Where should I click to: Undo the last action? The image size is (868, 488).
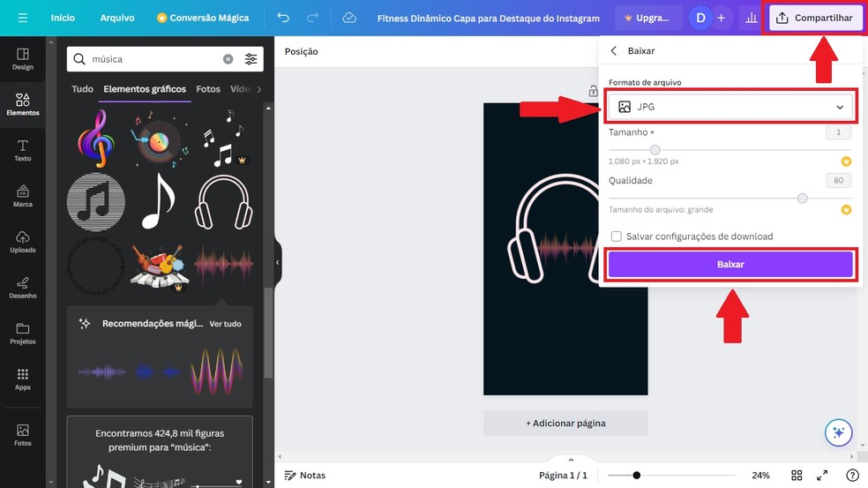point(283,18)
